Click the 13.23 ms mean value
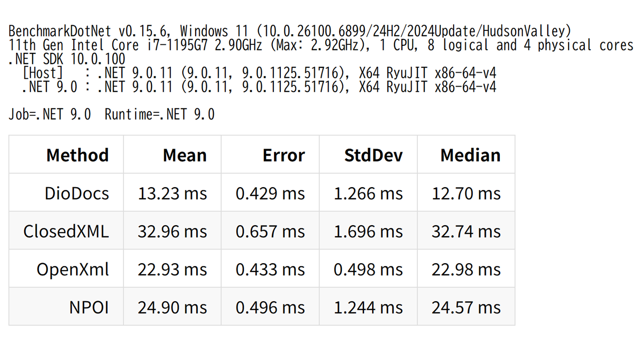This screenshot has width=644, height=362. (x=172, y=193)
